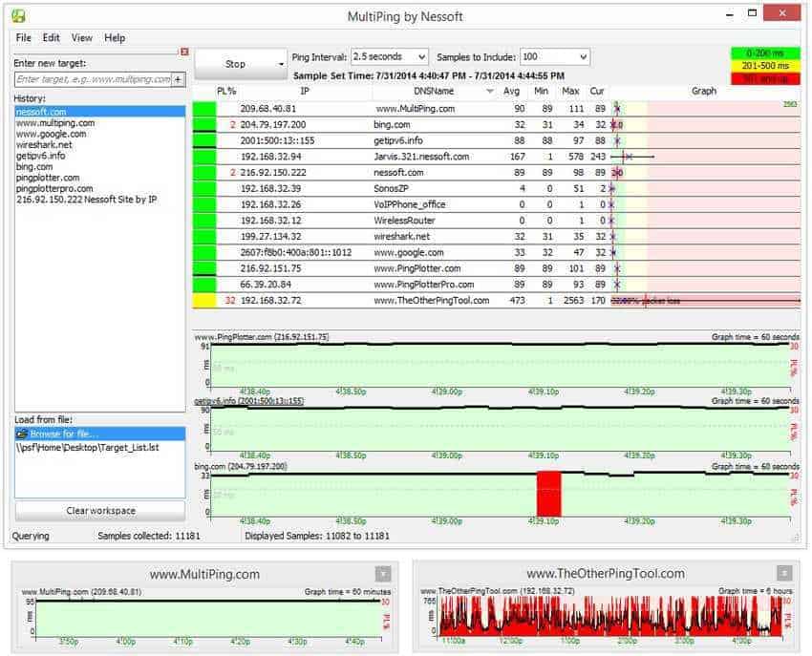Select the VoIPPhone_office row
The width and height of the screenshot is (812, 656).
(496, 204)
